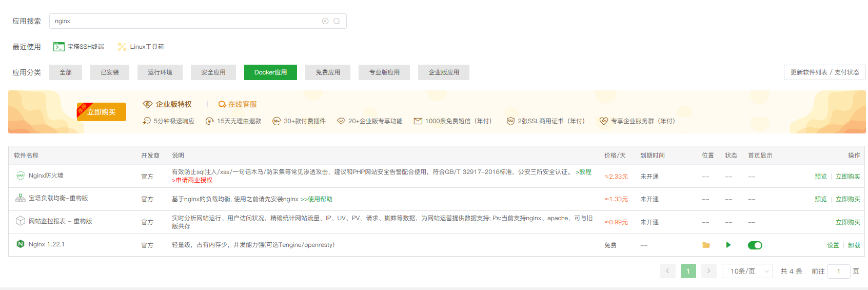The image size is (868, 290).
Task: Click the 网站监控报表 cube icon
Action: click(21, 221)
